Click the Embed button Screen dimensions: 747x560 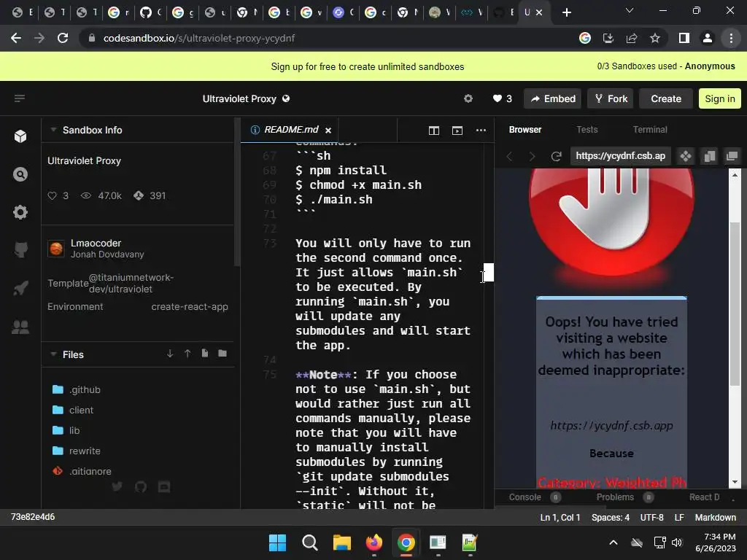coord(553,98)
